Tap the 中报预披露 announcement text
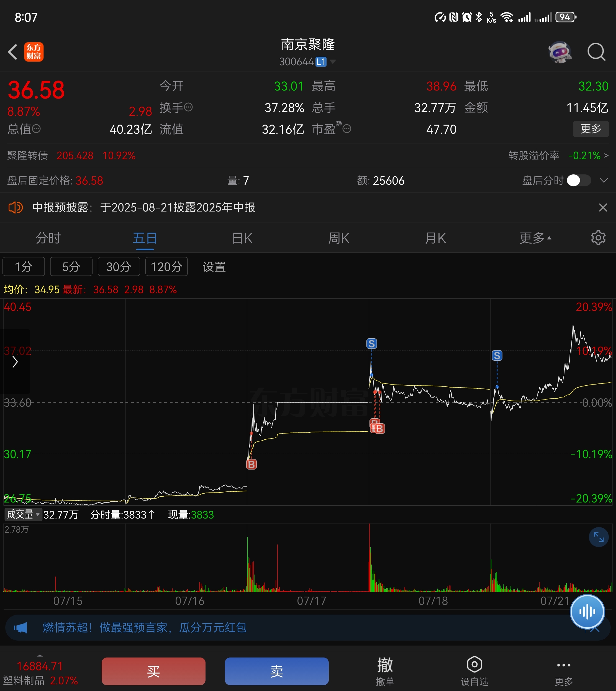This screenshot has width=616, height=691. [144, 207]
